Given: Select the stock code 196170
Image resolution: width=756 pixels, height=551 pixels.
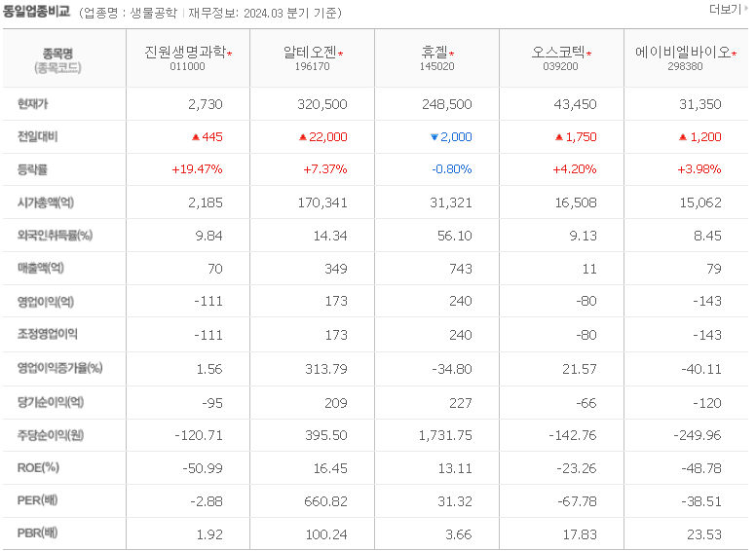Looking at the screenshot, I should [312, 66].
